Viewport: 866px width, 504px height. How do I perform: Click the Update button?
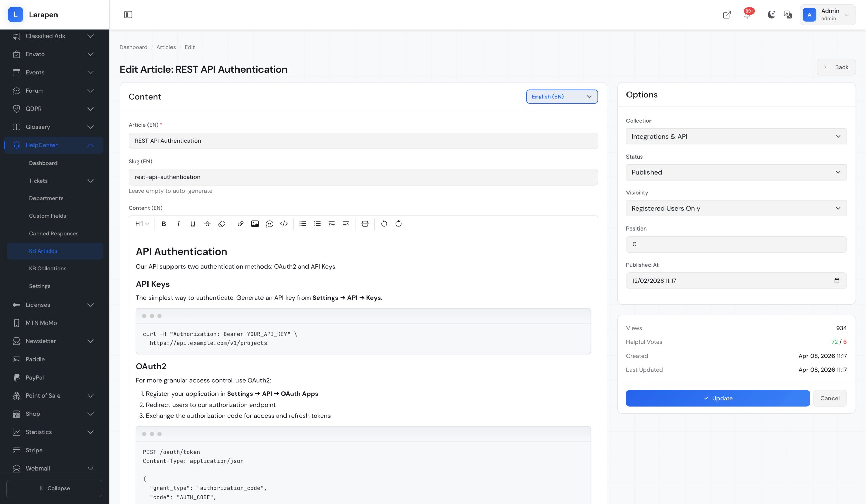tap(717, 398)
